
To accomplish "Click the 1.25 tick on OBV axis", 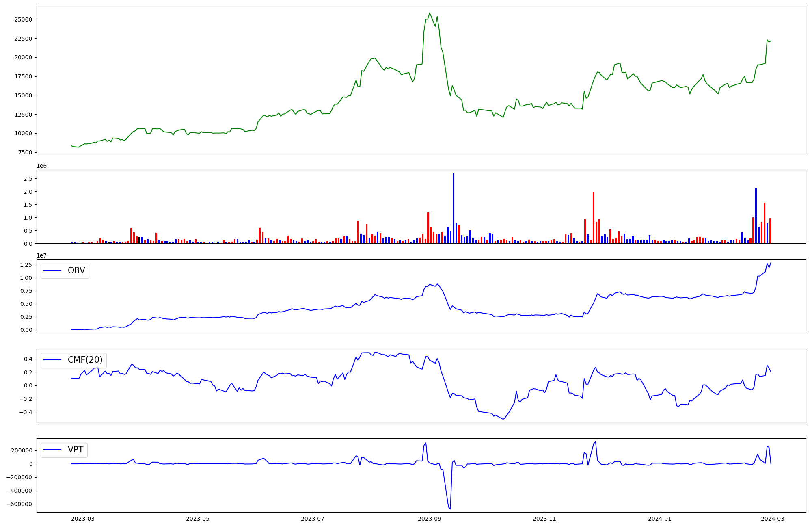I will pos(26,265).
